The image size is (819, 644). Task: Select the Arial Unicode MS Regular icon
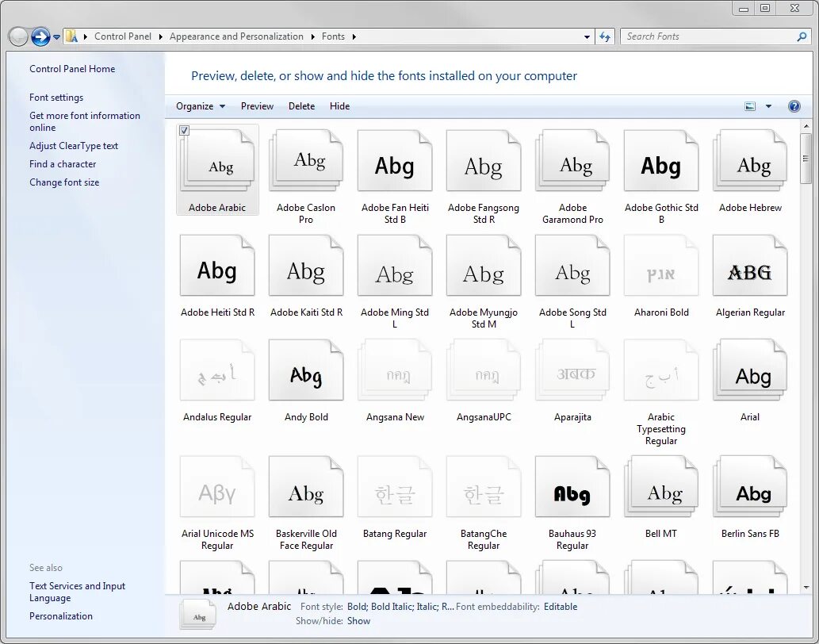click(217, 486)
